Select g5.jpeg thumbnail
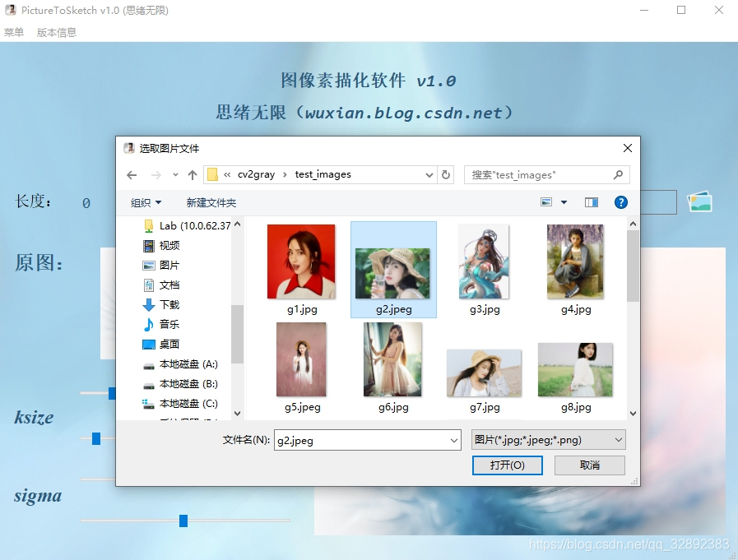738x560 pixels. pyautogui.click(x=301, y=359)
